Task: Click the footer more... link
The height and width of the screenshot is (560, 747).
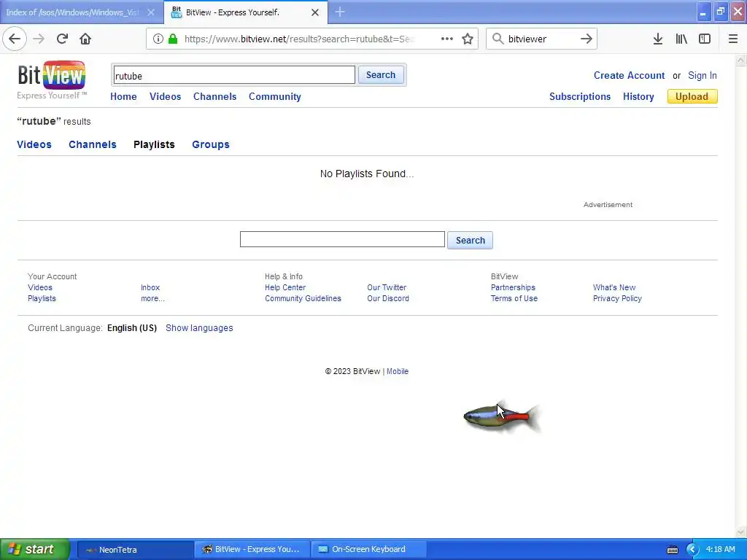Action: [x=152, y=298]
